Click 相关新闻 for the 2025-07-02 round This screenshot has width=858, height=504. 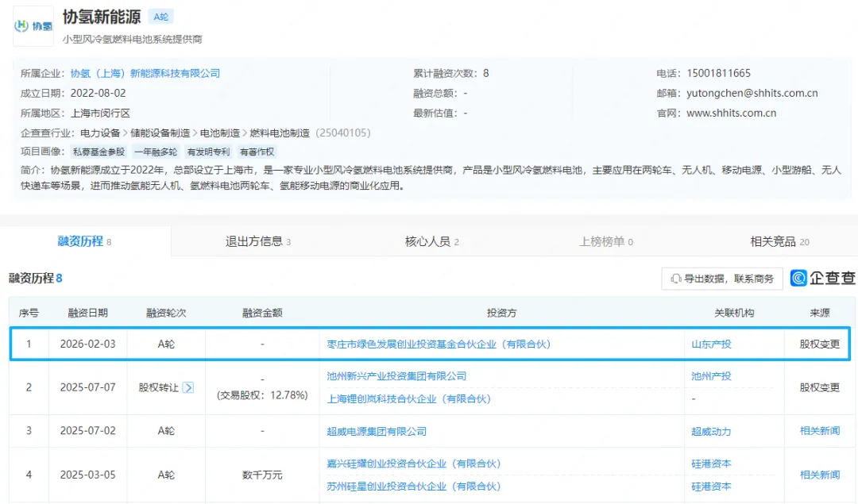click(x=819, y=431)
